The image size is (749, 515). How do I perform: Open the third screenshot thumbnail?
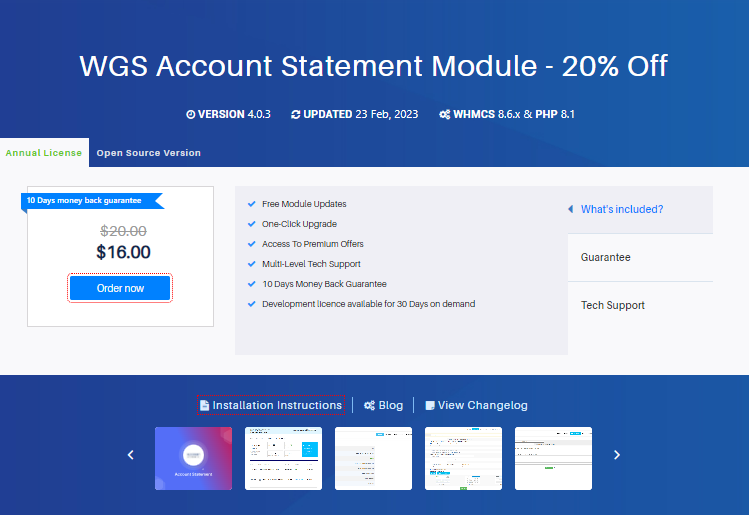pyautogui.click(x=373, y=458)
